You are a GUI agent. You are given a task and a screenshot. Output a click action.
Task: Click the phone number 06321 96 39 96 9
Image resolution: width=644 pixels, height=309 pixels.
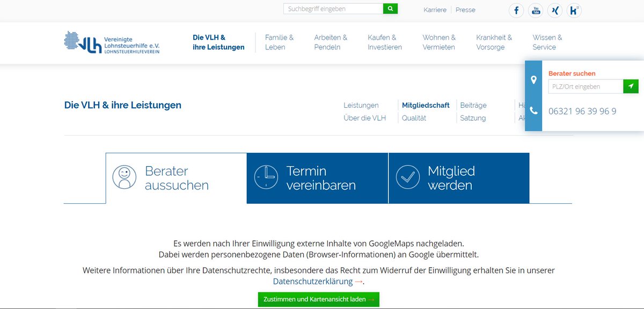[582, 112]
